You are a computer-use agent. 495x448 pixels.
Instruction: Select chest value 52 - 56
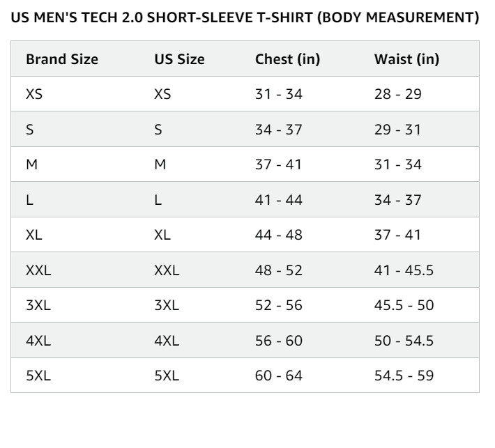(x=279, y=305)
